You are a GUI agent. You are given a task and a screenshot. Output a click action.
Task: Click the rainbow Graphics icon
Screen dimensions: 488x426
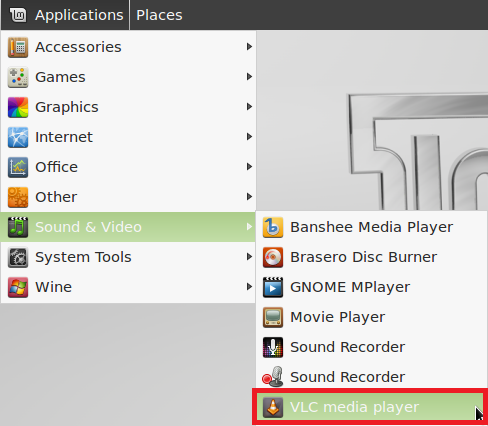tap(18, 107)
